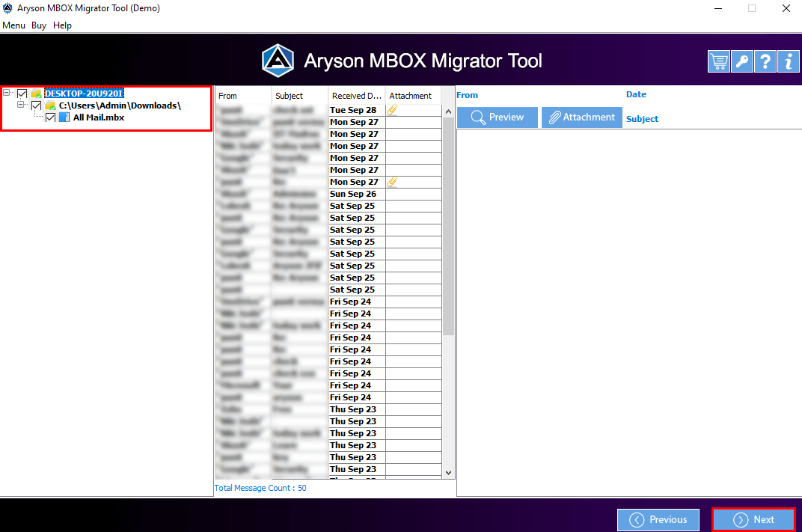This screenshot has width=802, height=532.
Task: Click the key activation icon
Action: point(742,61)
